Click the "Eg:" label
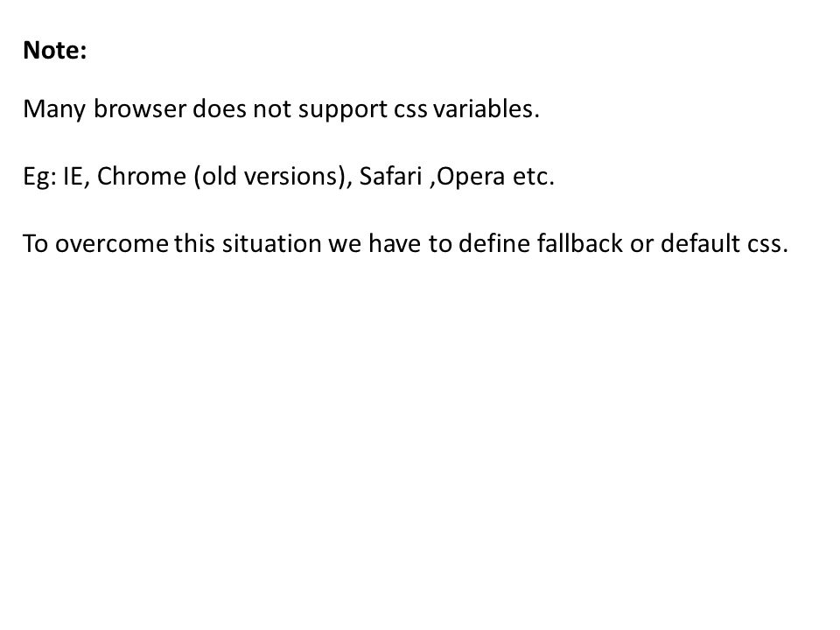 pos(39,177)
